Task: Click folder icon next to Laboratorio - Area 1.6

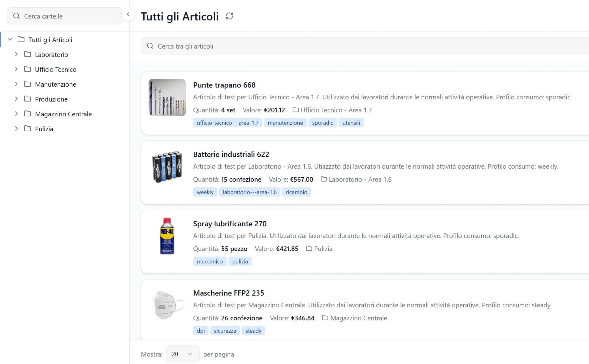Action: pos(324,179)
